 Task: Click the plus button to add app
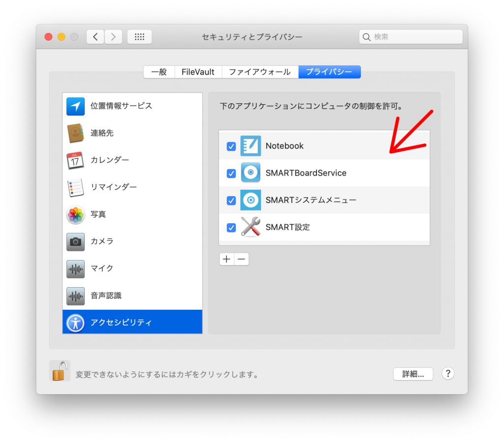(226, 259)
